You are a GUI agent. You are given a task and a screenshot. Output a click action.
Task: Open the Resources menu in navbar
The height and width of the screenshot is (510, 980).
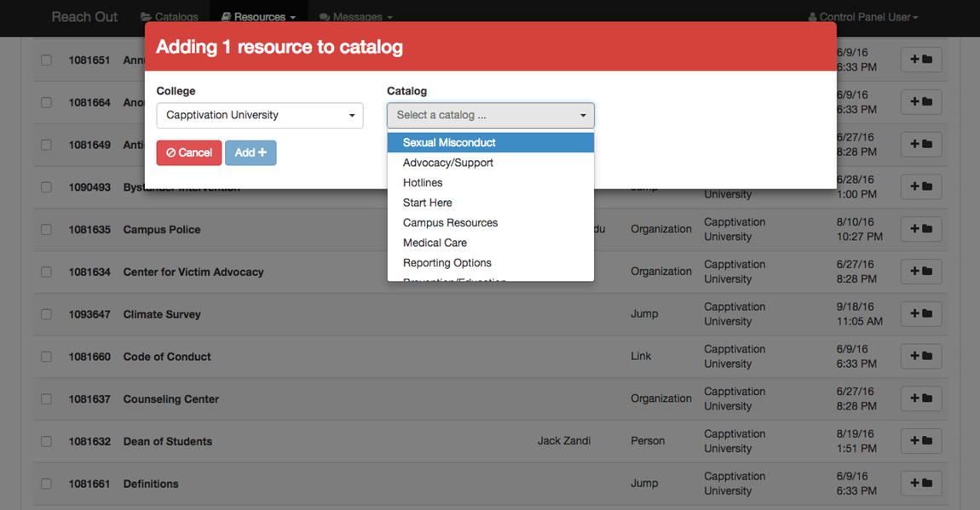tap(258, 17)
